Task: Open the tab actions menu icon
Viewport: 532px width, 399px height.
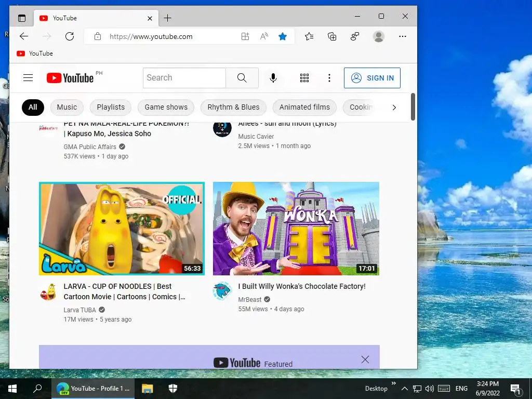Action: 22,18
